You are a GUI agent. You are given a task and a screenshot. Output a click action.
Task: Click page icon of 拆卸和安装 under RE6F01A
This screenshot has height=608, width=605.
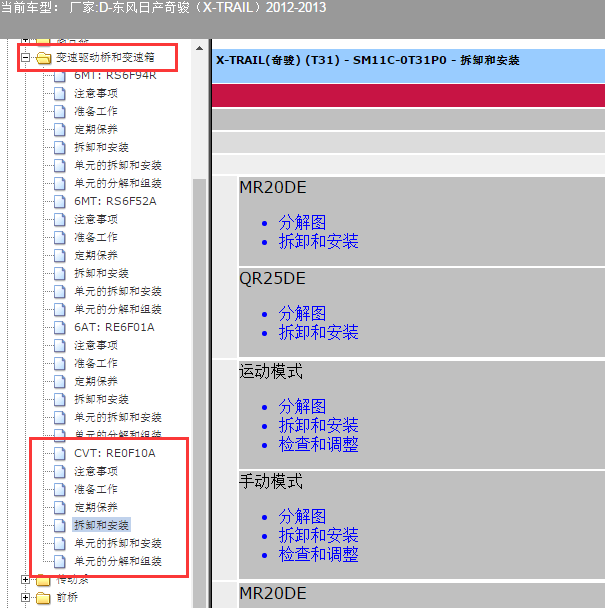click(60, 399)
